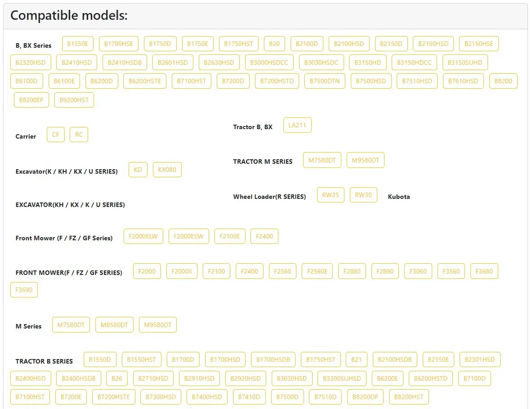
Task: Open the B3000HSDCC compatible model
Action: [x=269, y=63]
